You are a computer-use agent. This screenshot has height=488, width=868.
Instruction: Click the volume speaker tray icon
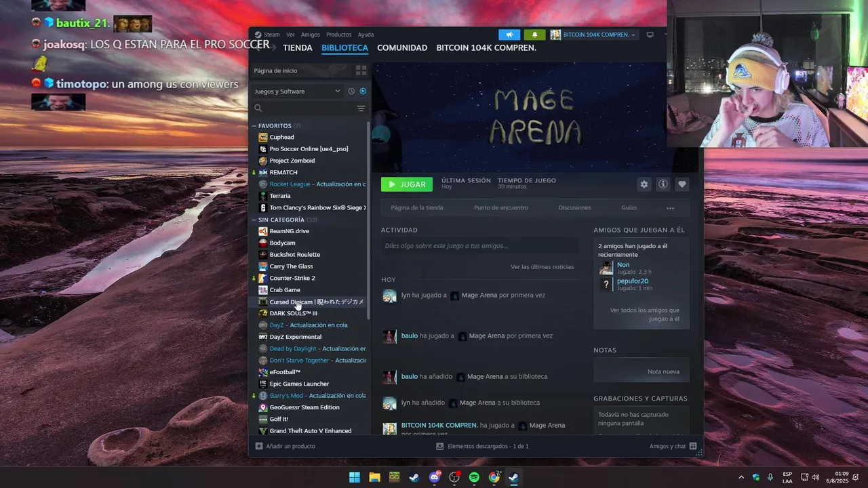tap(815, 477)
